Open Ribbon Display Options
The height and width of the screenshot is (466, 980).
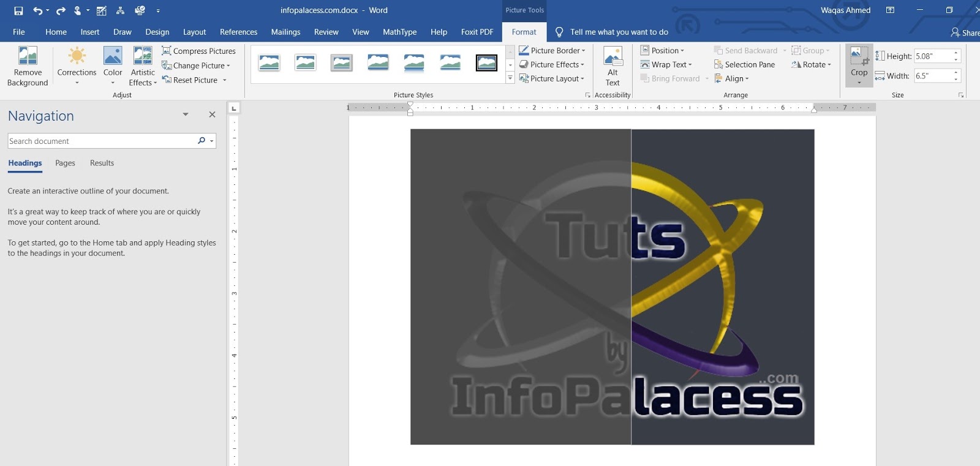pyautogui.click(x=890, y=10)
